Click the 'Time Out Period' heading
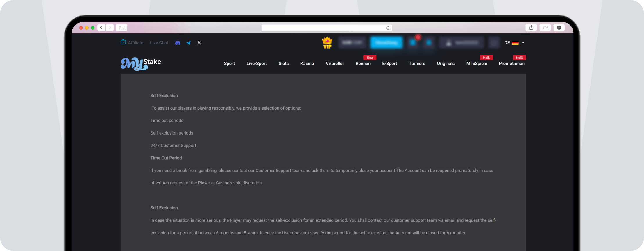The width and height of the screenshot is (644, 251). (x=166, y=158)
